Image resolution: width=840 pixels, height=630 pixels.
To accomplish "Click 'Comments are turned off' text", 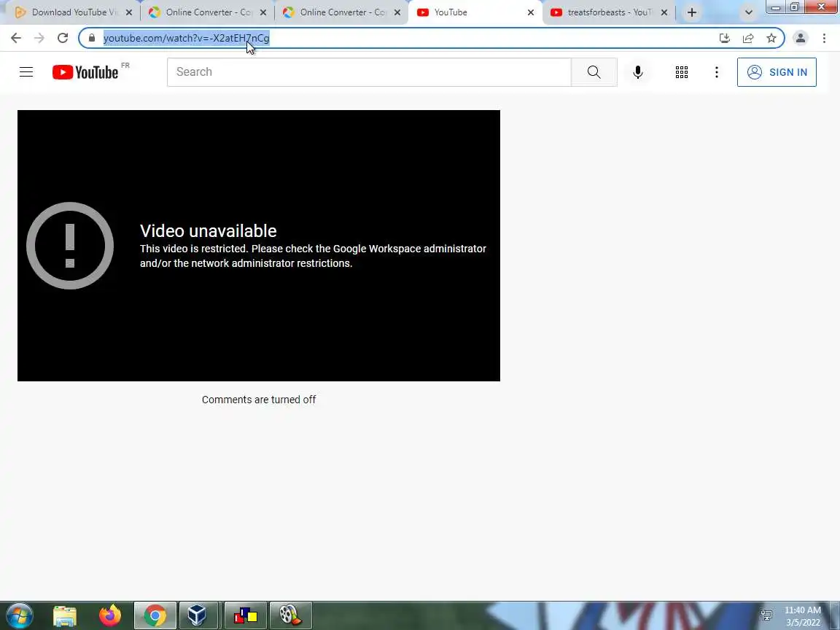I will coord(259,400).
